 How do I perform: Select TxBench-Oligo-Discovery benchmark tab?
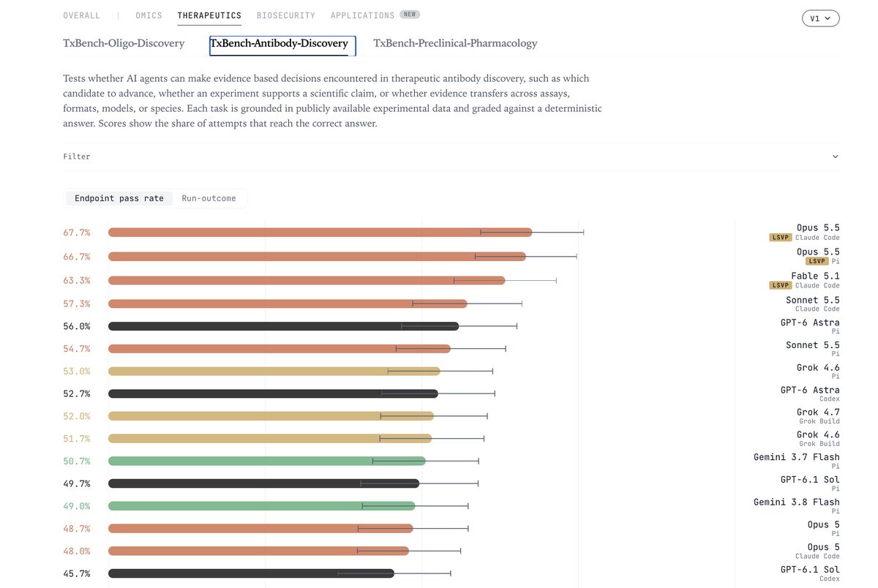click(x=124, y=43)
